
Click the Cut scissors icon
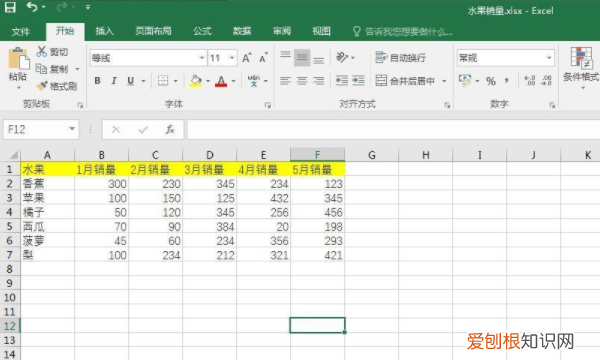(x=41, y=52)
